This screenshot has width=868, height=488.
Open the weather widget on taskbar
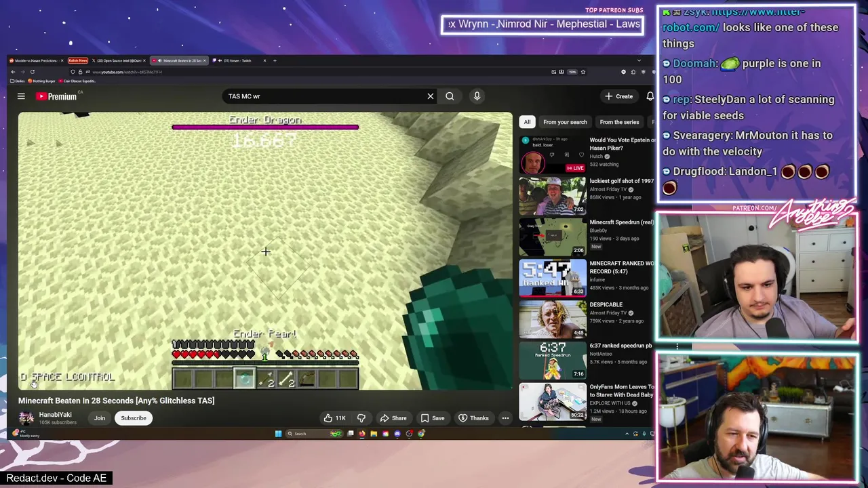(26, 433)
